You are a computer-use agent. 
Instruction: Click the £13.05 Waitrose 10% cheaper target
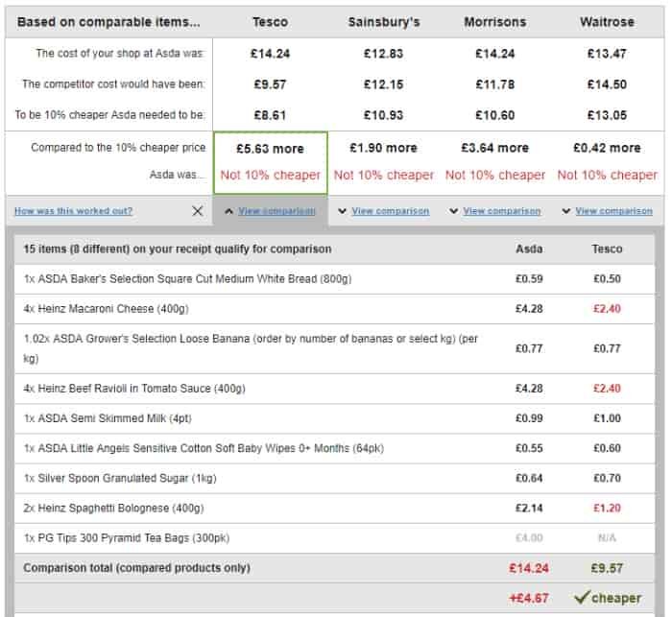click(x=607, y=115)
